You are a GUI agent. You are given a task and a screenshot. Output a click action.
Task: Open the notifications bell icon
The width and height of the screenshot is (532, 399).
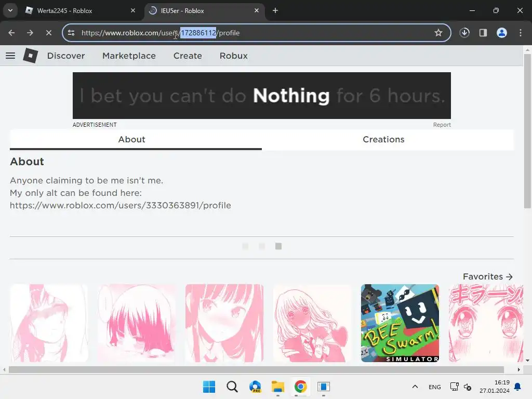(x=518, y=387)
